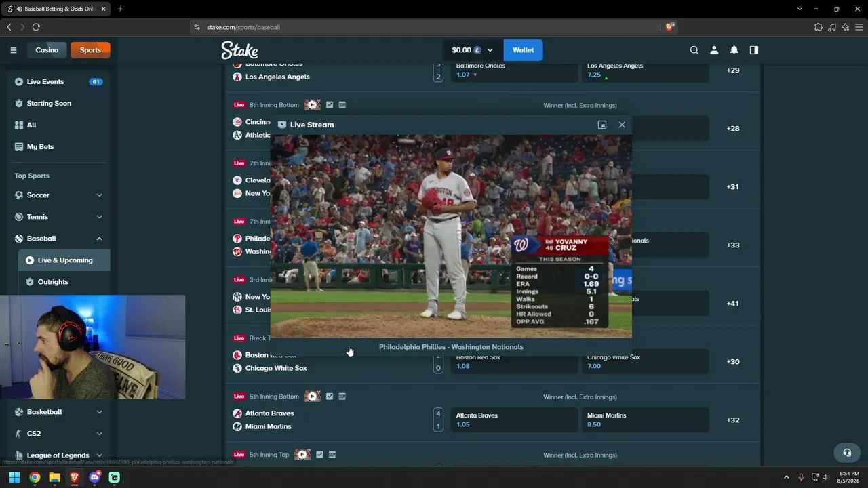This screenshot has height=488, width=868.
Task: Click the Stake logo
Action: click(x=239, y=50)
